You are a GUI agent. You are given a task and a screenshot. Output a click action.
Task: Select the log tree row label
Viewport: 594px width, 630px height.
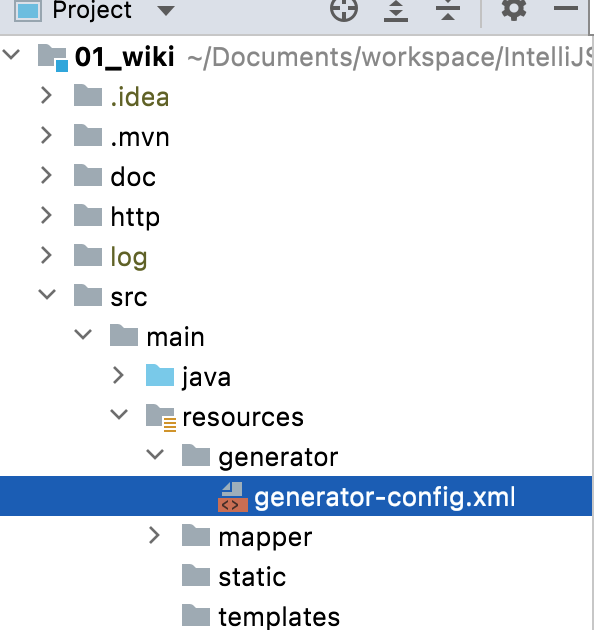coord(129,257)
